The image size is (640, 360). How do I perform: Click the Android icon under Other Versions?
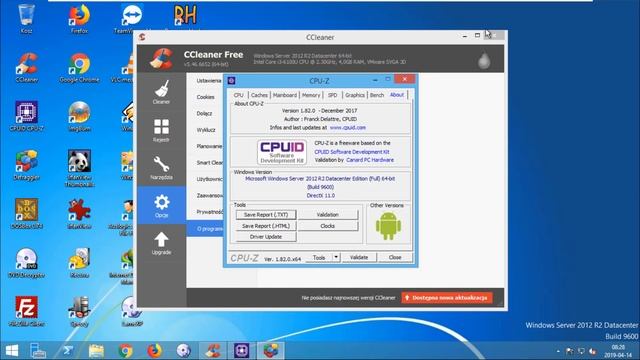388,226
